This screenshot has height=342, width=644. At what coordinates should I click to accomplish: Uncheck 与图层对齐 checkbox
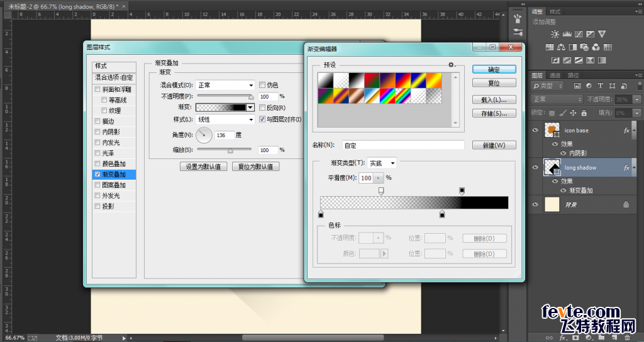pos(262,119)
